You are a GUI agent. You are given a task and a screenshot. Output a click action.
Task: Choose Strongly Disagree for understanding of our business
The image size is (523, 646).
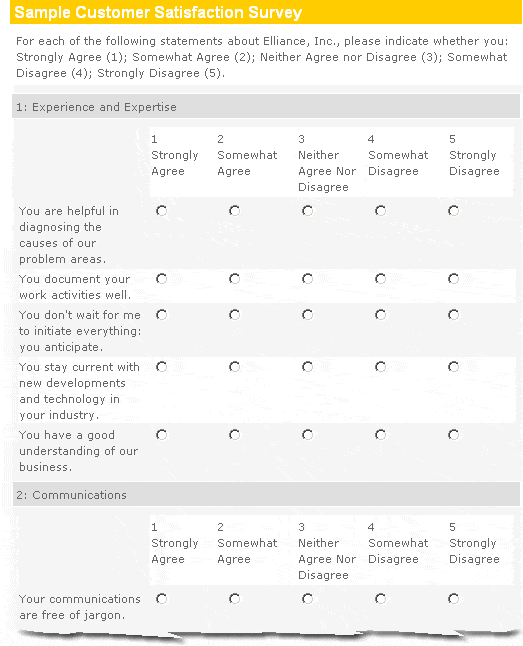(453, 435)
